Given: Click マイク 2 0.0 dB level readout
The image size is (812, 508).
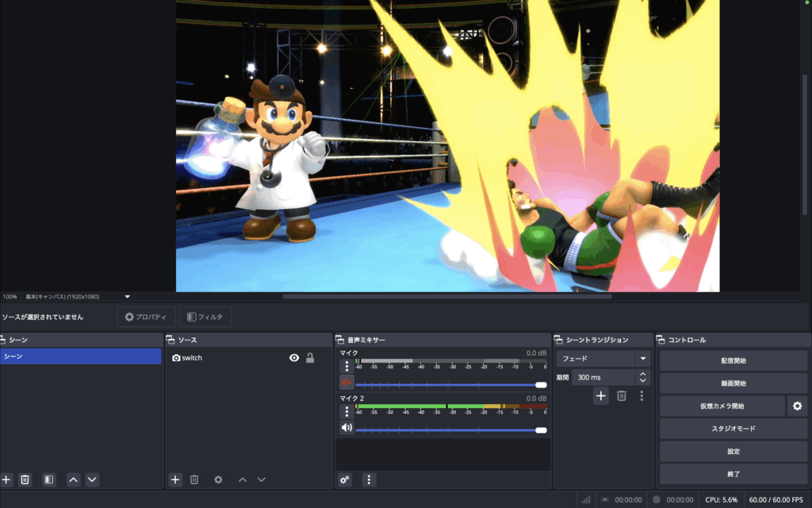Looking at the screenshot, I should pyautogui.click(x=536, y=398).
